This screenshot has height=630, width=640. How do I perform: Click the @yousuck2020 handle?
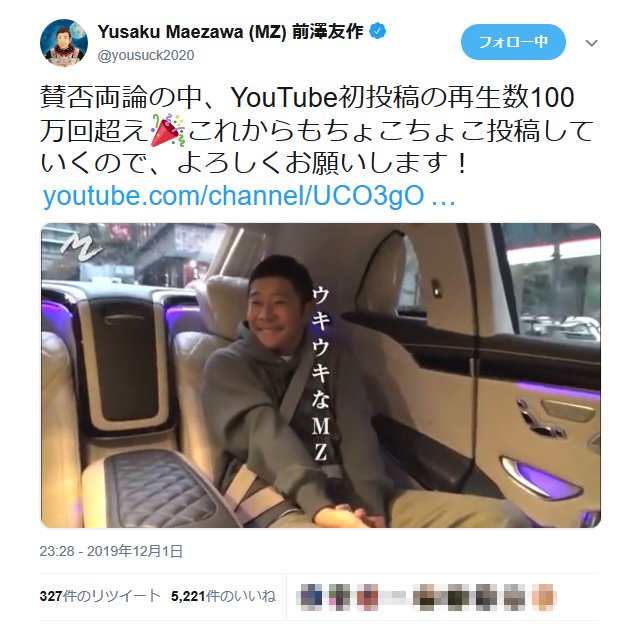coord(146,55)
